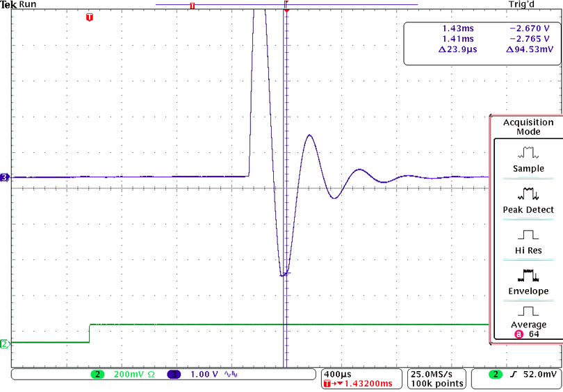Select the Envelope acquisition icon
The image size is (563, 392).
tap(528, 275)
